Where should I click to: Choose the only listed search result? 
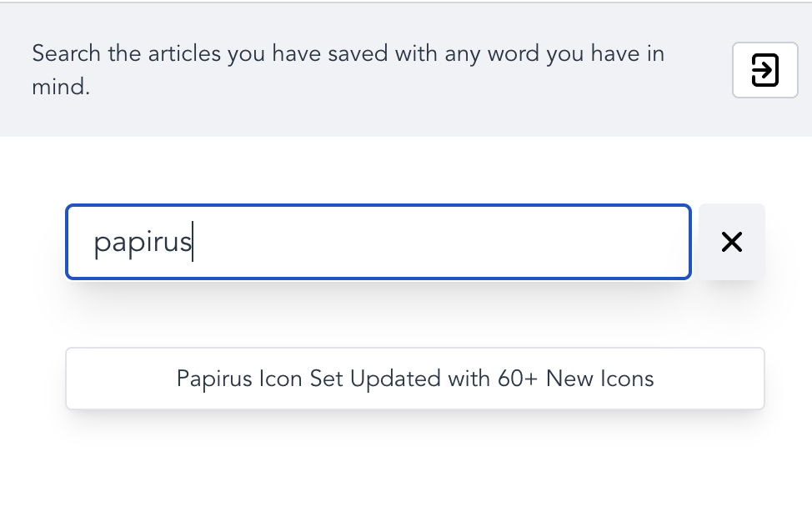click(x=415, y=379)
